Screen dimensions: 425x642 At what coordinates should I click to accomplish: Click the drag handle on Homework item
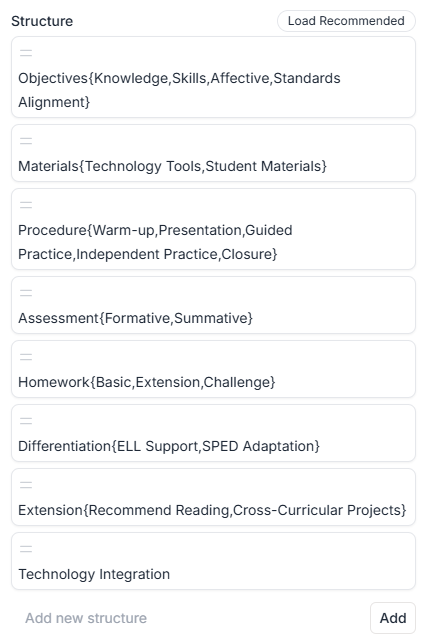26,357
